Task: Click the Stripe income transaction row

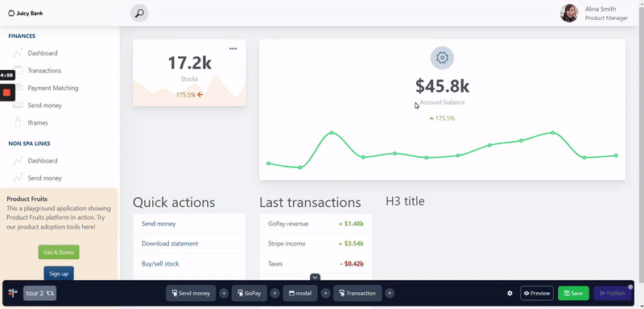Action: (316, 244)
